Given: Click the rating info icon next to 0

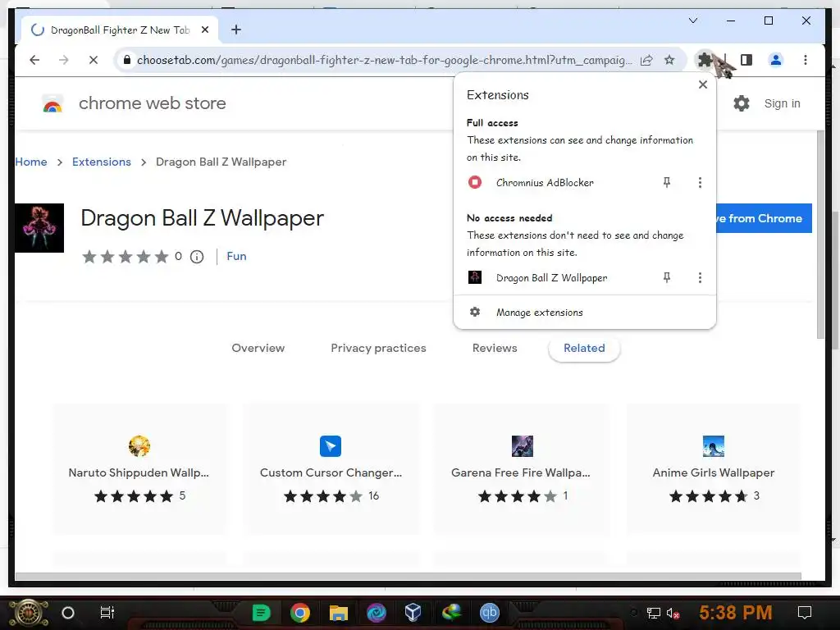Looking at the screenshot, I should (x=197, y=257).
